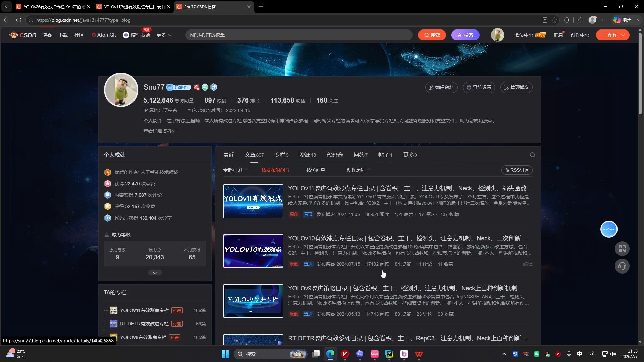
Task: Open the browser favorites list icon
Action: click(x=580, y=20)
